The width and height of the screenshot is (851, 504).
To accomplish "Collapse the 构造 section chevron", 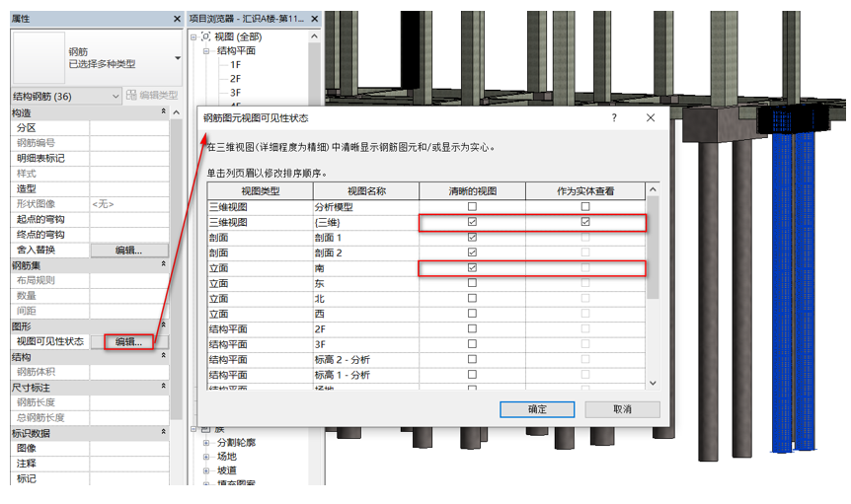I will coord(163,112).
